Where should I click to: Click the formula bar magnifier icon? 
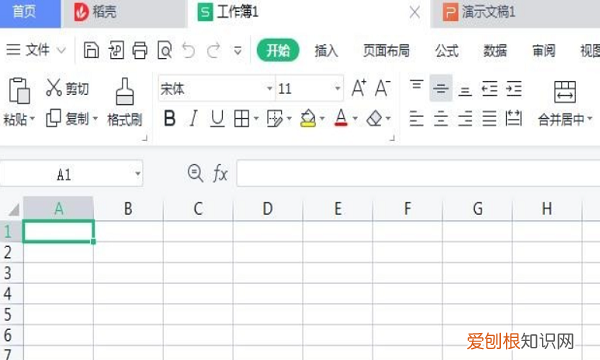(x=196, y=173)
